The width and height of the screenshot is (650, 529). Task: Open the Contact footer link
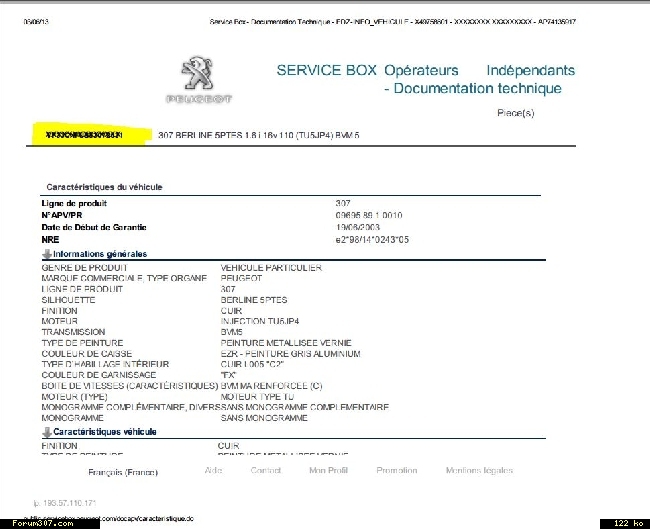266,471
